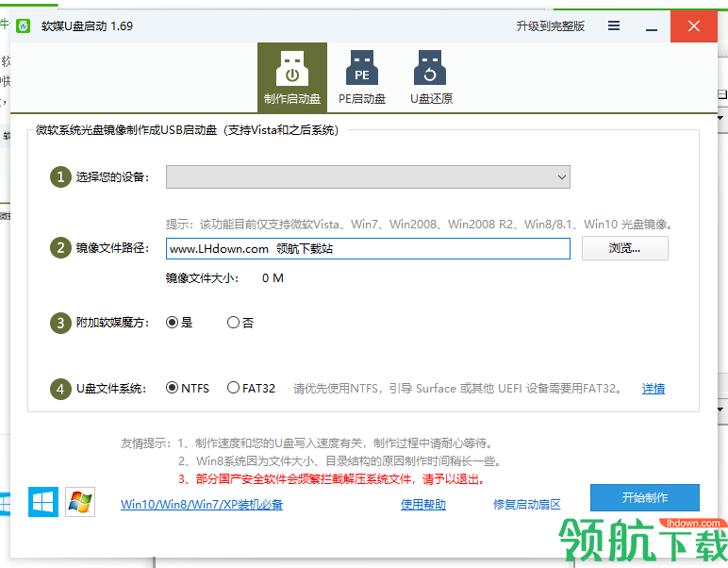Open the Win10/Win8/Win7/XP装机必备 link
728x568 pixels.
click(202, 505)
